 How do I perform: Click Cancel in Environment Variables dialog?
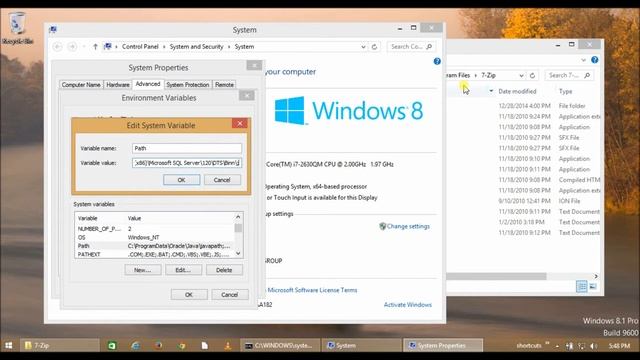click(x=229, y=295)
